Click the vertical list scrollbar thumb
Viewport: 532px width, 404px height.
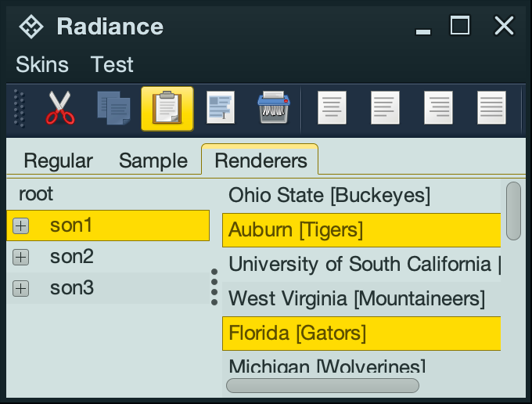tap(513, 211)
